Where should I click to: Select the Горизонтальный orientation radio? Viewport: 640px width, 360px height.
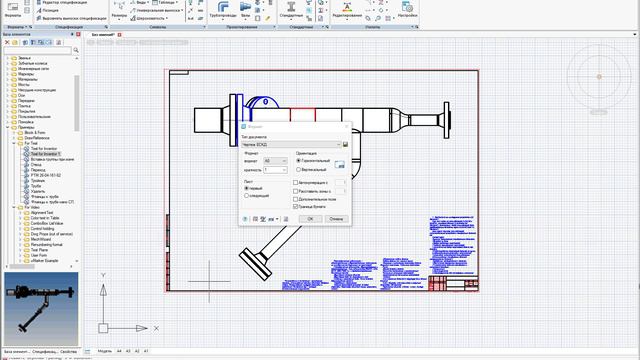click(298, 161)
